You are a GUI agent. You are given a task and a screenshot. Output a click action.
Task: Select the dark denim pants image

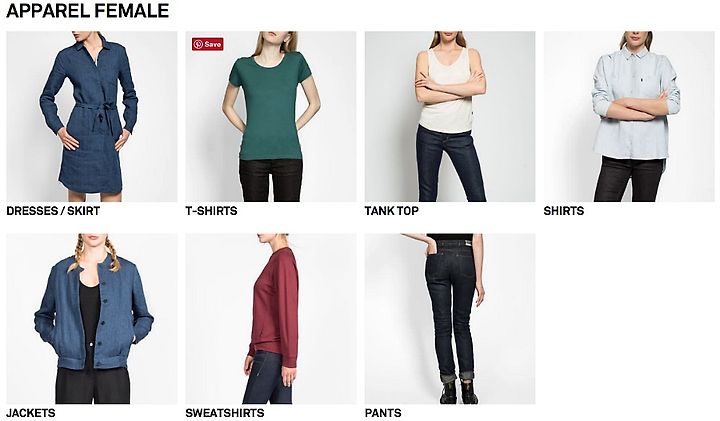(x=450, y=319)
